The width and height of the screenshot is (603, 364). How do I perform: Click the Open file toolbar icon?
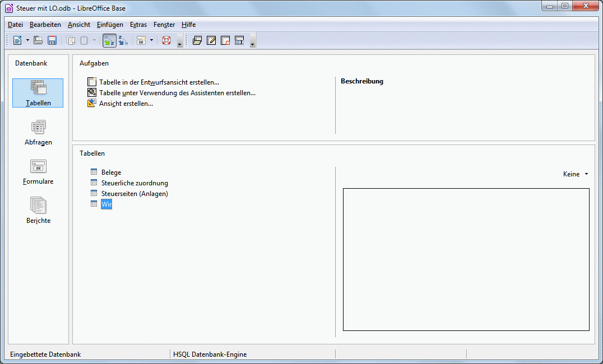point(38,40)
